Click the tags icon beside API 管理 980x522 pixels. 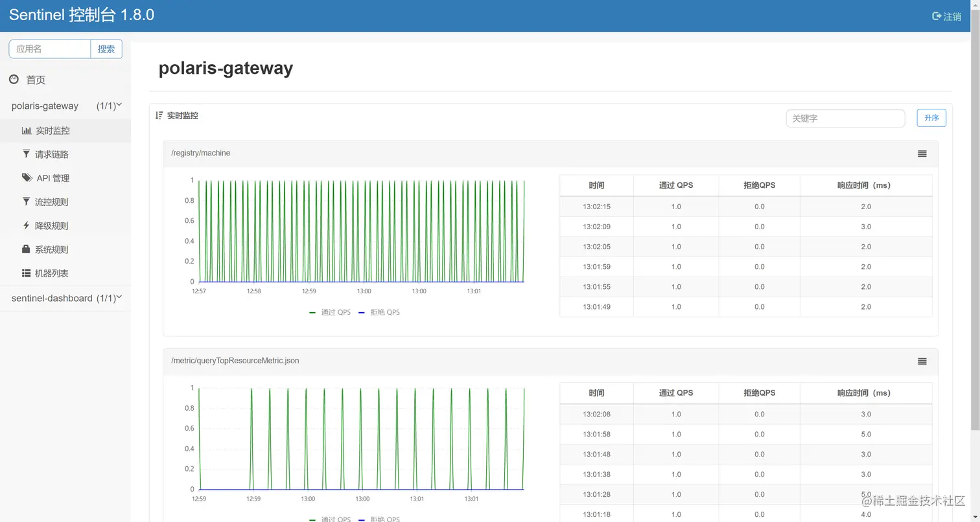point(27,177)
